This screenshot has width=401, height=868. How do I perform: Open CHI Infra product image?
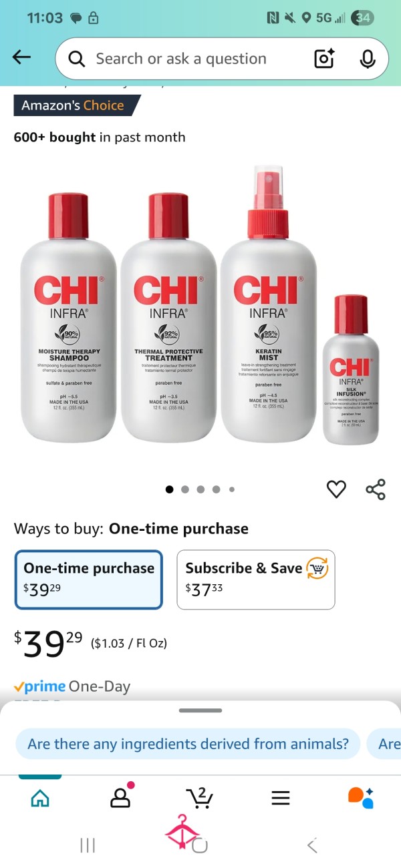coord(200,305)
